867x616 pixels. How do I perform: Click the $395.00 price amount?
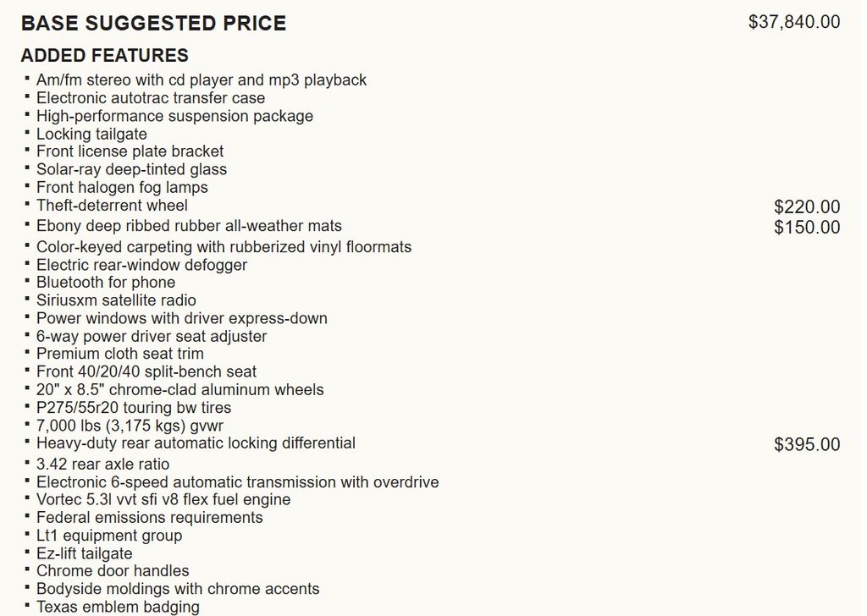807,444
